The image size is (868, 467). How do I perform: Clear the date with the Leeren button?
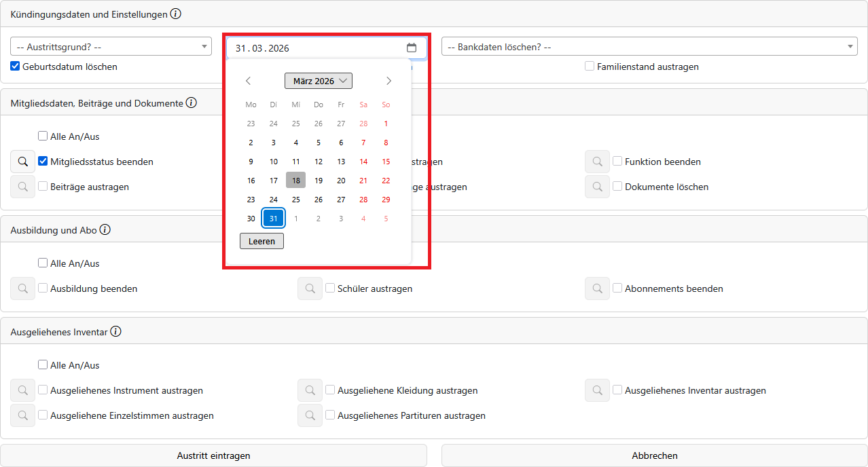[261, 241]
